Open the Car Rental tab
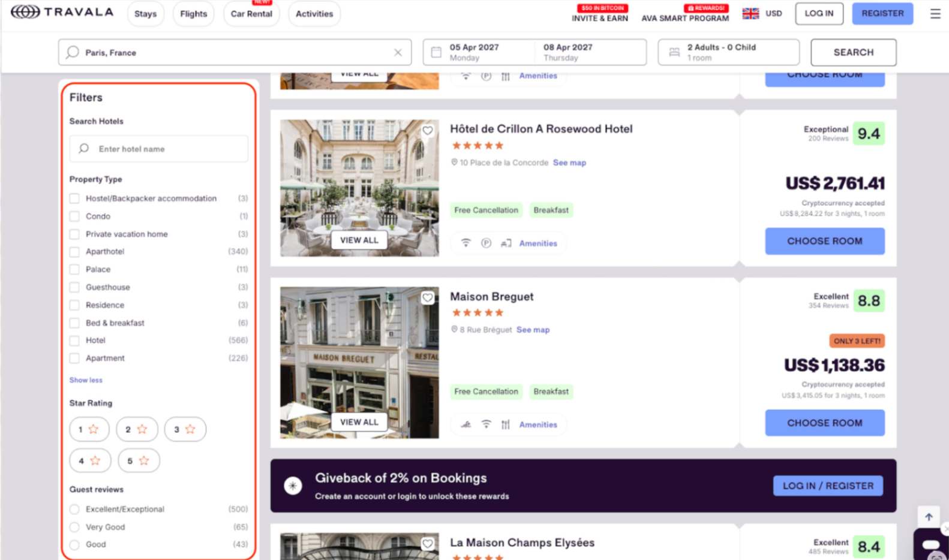This screenshot has width=949, height=560. [251, 14]
